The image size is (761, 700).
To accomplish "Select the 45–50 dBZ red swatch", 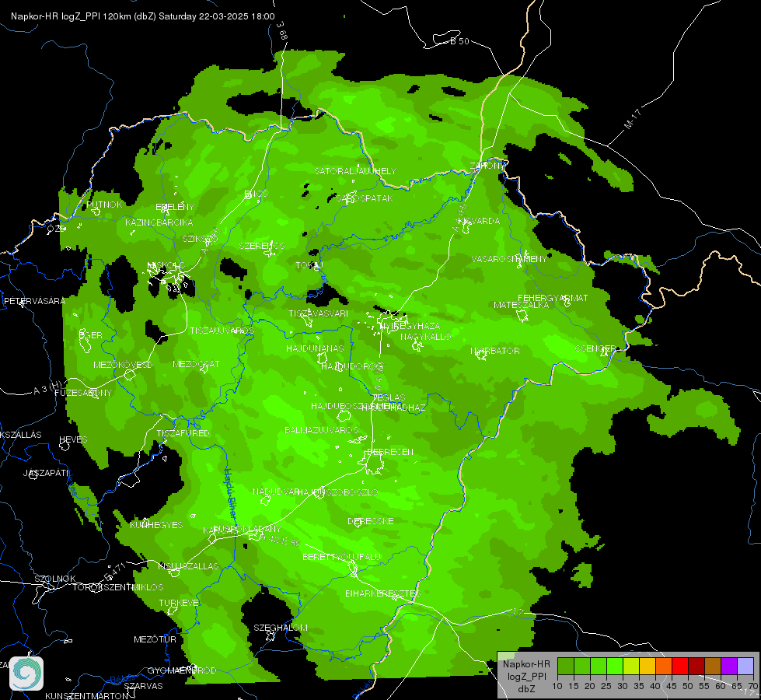I will click(680, 666).
